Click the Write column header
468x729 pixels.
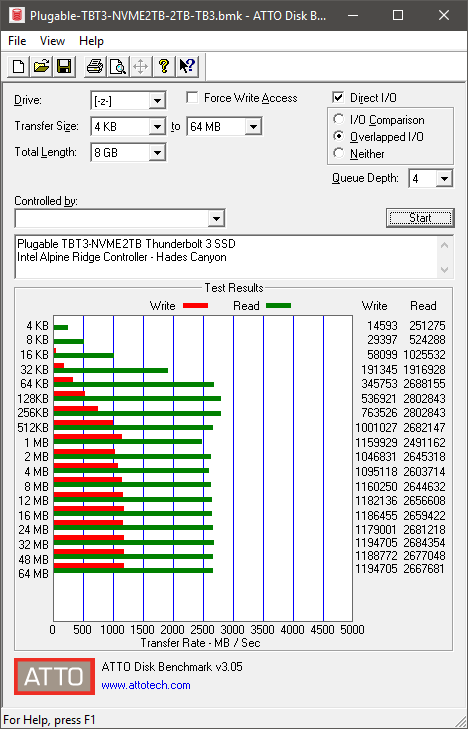[374, 306]
